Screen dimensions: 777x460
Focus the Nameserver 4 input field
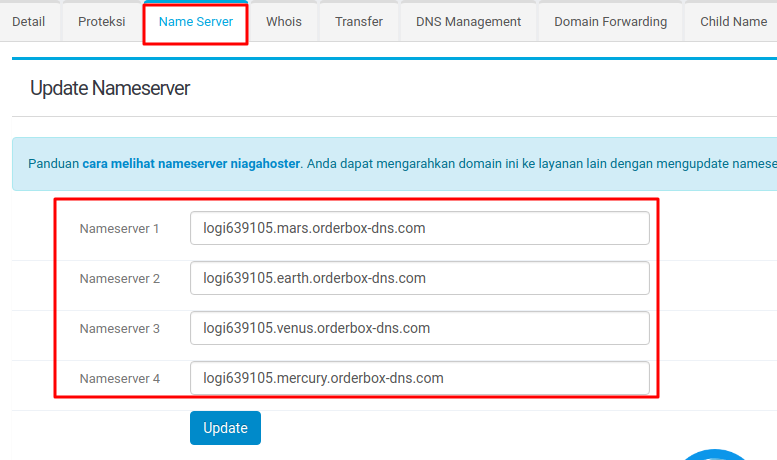coord(420,378)
